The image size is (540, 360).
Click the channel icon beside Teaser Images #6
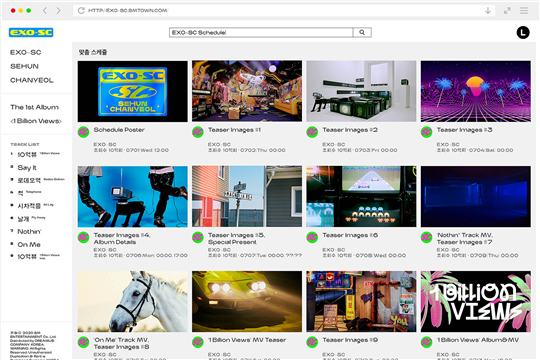312,237
